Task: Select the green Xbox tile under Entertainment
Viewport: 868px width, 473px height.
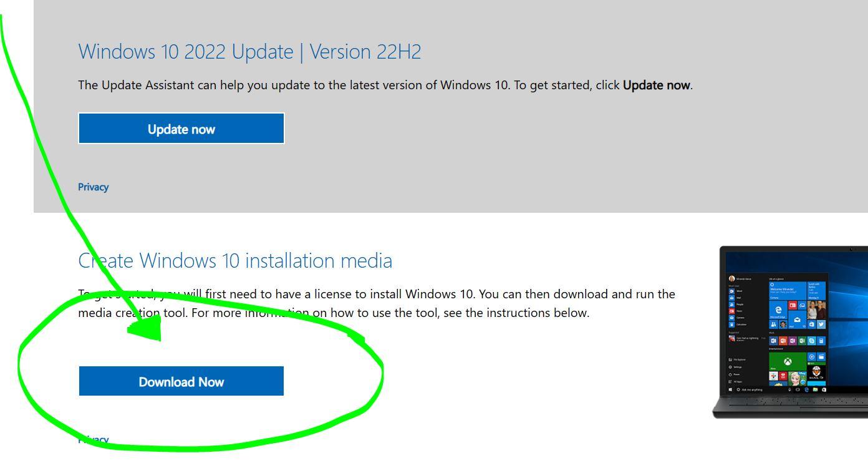Action: point(788,361)
